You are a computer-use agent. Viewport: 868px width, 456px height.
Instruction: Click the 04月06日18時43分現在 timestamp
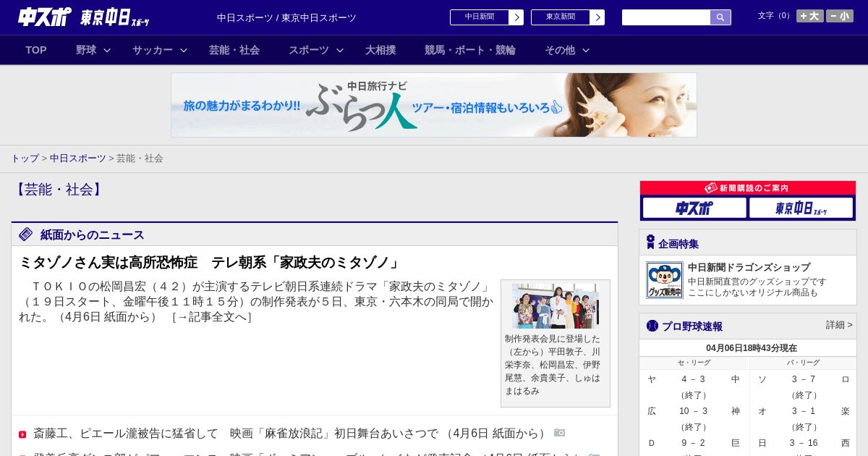point(752,348)
